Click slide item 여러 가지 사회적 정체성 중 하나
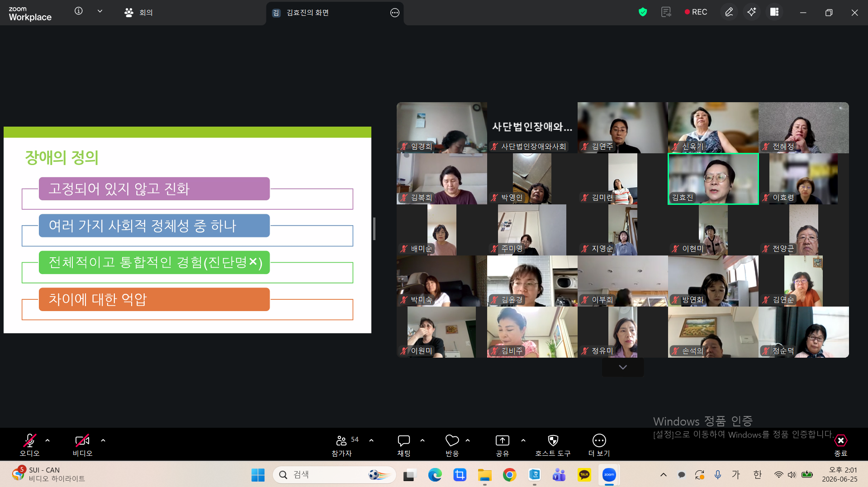This screenshot has width=868, height=487. coord(154,226)
